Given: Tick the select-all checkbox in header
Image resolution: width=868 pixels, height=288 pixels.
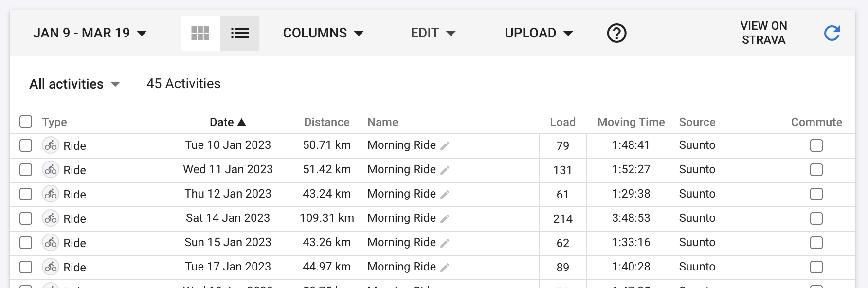Looking at the screenshot, I should coord(26,122).
